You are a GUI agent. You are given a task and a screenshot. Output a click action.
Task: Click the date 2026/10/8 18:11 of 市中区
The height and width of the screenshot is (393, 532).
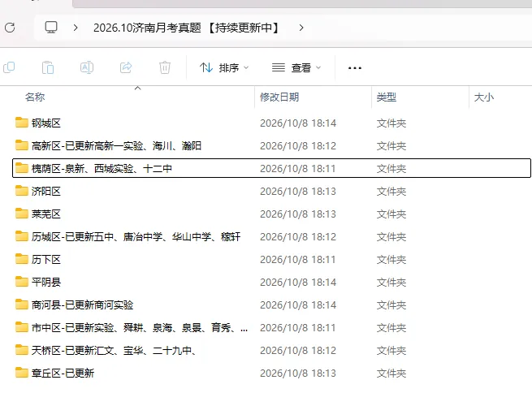[x=298, y=327]
